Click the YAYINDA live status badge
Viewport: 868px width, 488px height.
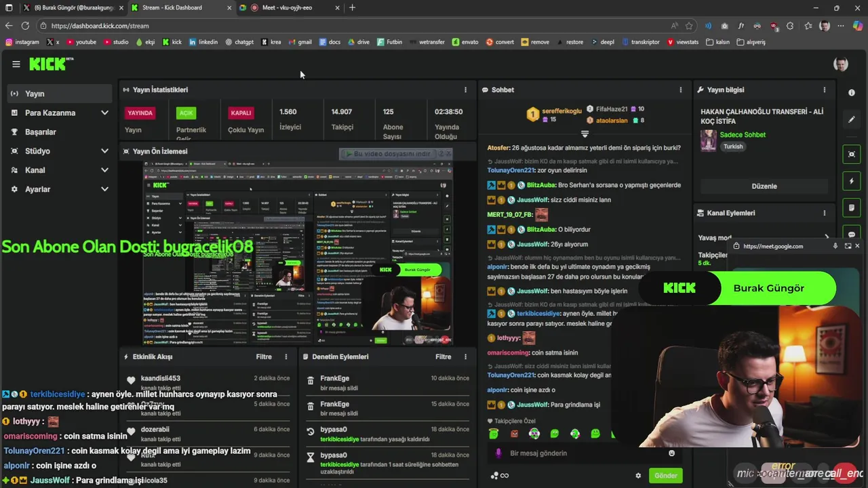(x=140, y=113)
